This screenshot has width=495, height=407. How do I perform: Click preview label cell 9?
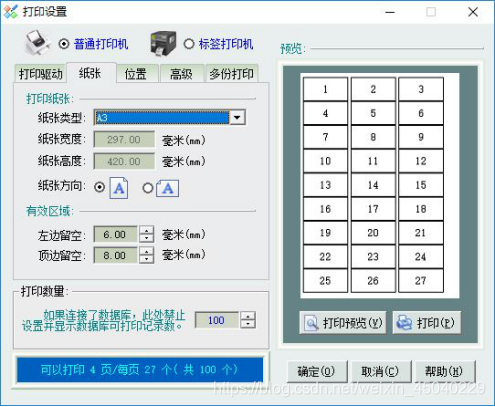tap(421, 137)
